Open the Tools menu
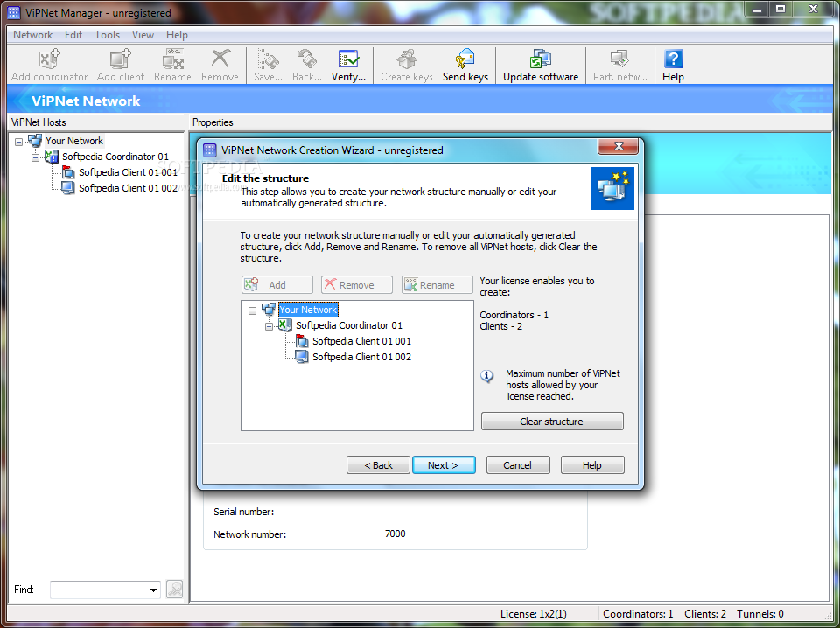The width and height of the screenshot is (840, 628). [x=107, y=35]
